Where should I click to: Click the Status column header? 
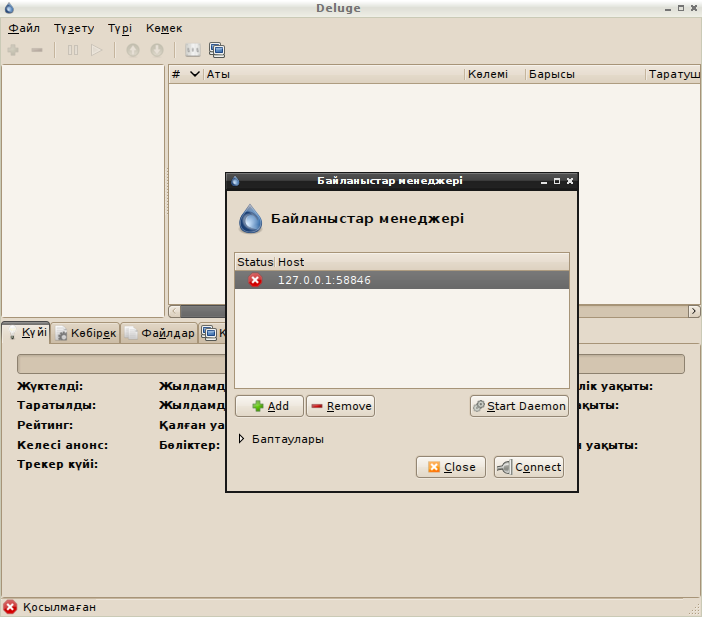click(x=255, y=262)
